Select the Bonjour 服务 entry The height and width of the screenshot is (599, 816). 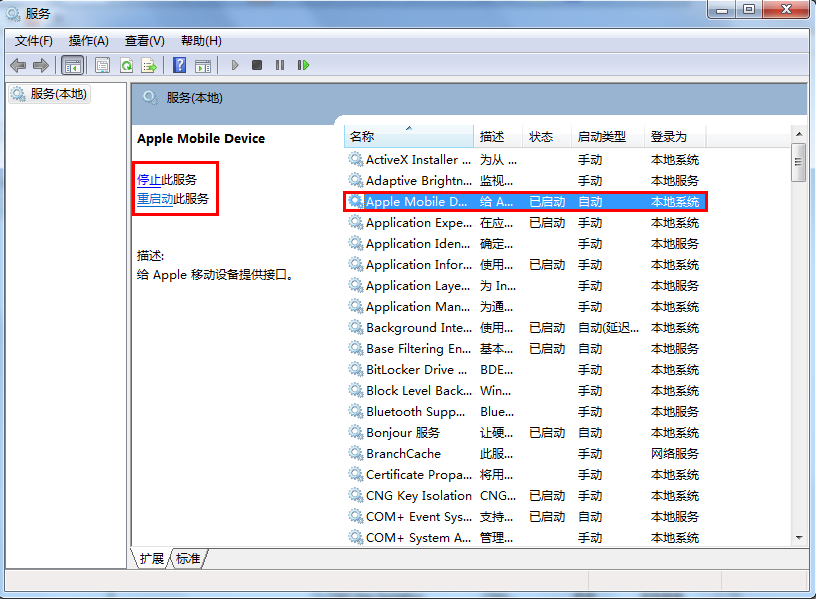(x=402, y=432)
